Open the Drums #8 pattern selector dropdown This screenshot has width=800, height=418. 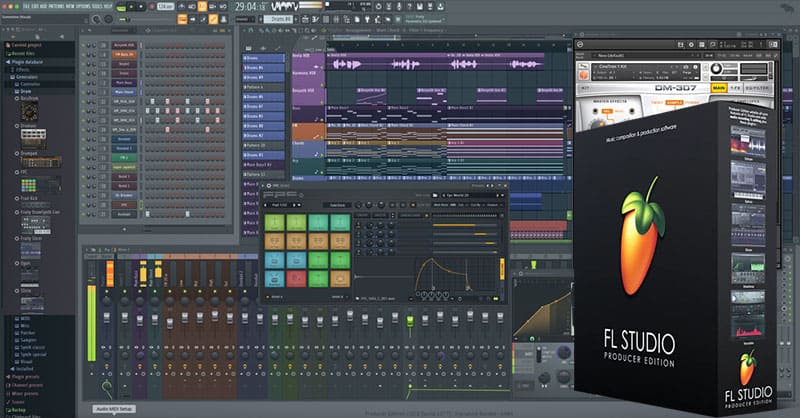[x=279, y=19]
